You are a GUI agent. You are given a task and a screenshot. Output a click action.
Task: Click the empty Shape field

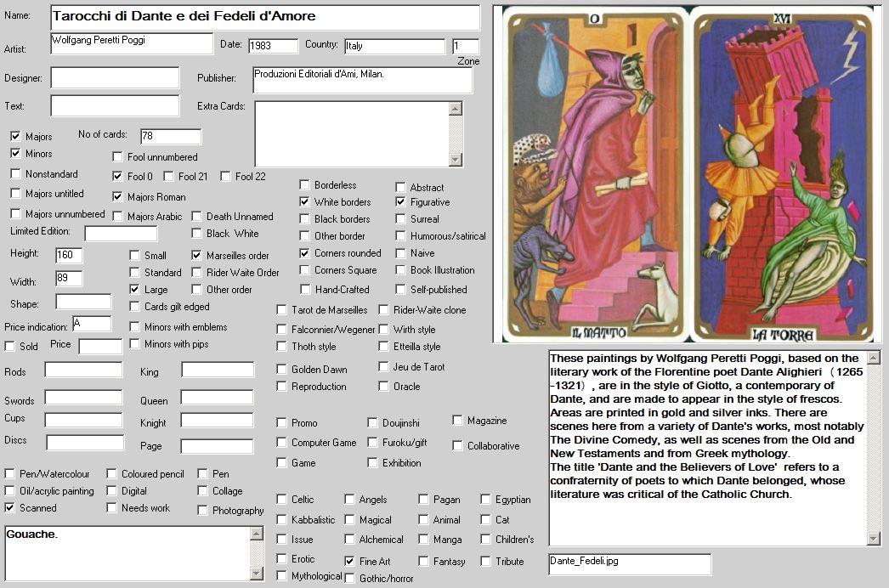click(x=83, y=302)
